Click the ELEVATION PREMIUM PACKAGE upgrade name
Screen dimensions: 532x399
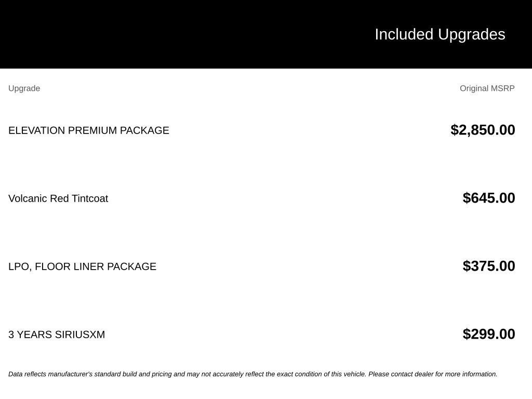(x=88, y=130)
